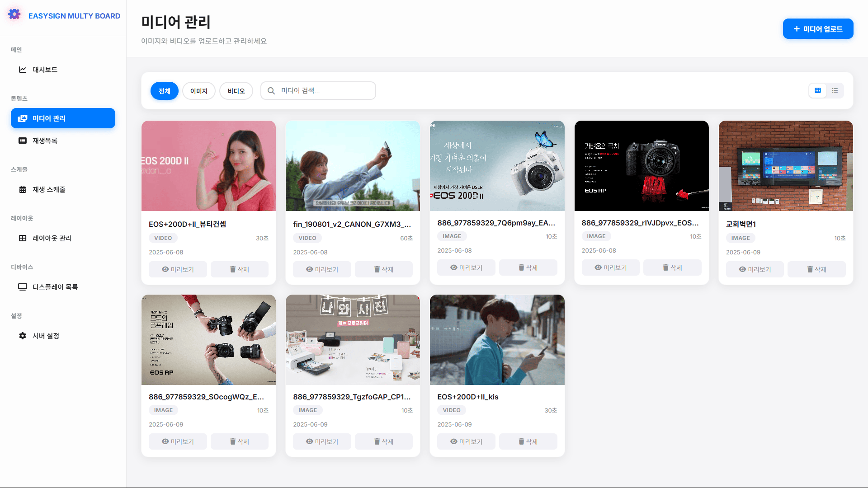Click the 미디어 업로드 button
This screenshot has width=868, height=488.
[x=818, y=29]
